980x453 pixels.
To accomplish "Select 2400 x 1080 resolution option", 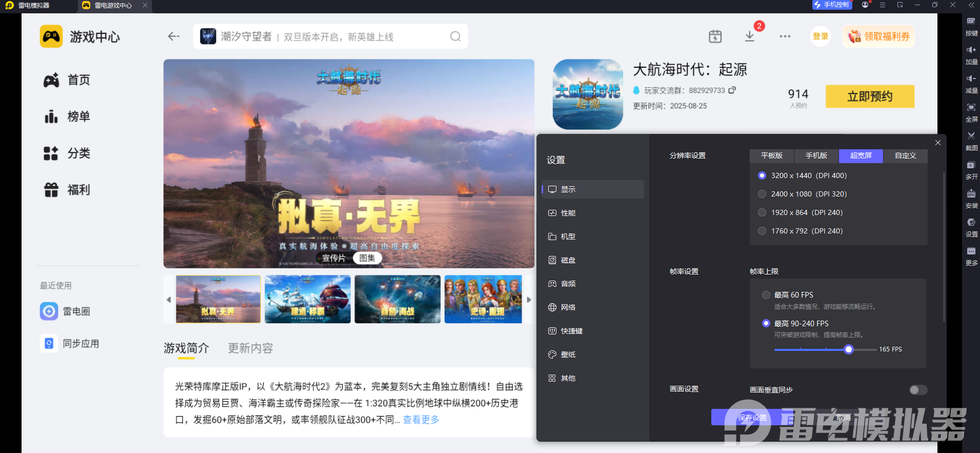I will pos(762,194).
